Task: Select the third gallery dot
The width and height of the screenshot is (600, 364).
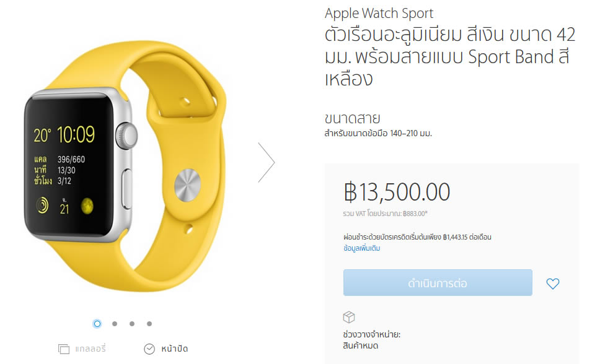Action: (x=132, y=324)
